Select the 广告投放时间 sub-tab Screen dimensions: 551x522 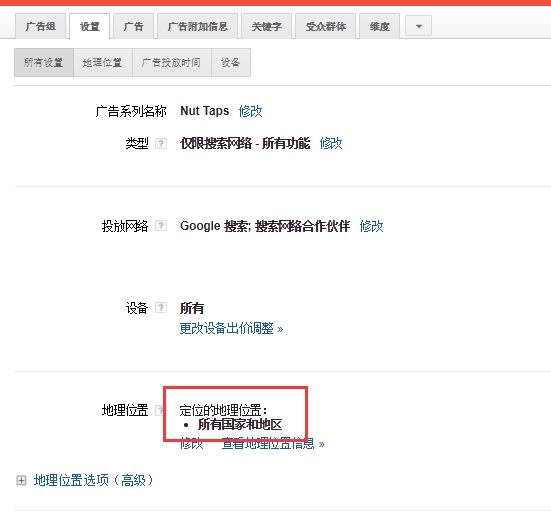171,63
